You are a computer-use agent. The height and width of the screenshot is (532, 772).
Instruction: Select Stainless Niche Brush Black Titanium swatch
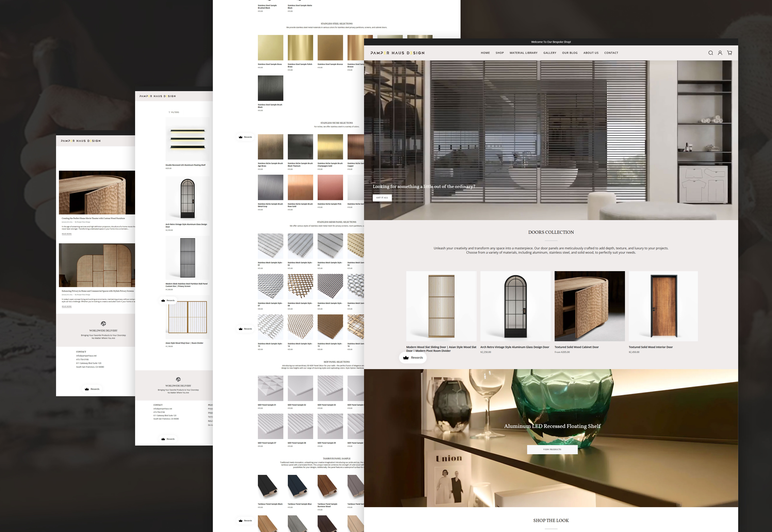pyautogui.click(x=300, y=147)
